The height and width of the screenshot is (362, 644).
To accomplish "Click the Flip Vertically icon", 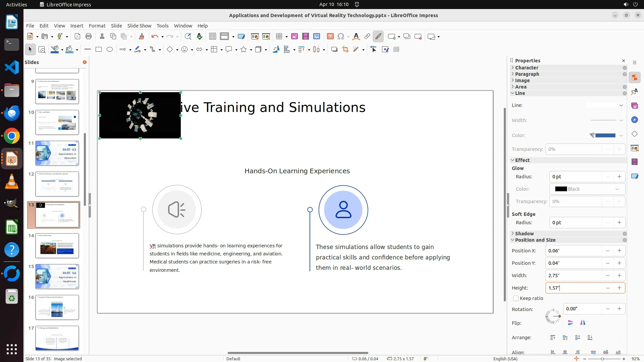I will [x=571, y=323].
